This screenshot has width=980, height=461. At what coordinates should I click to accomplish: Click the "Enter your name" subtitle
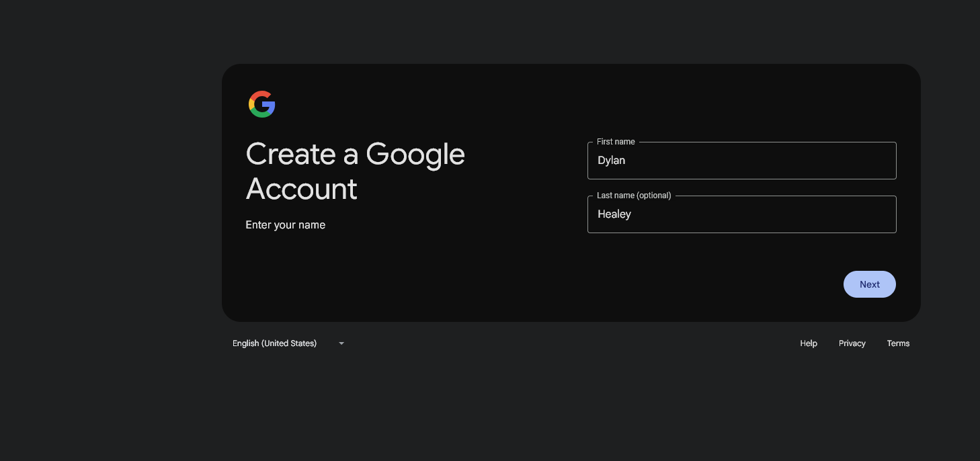tap(285, 225)
